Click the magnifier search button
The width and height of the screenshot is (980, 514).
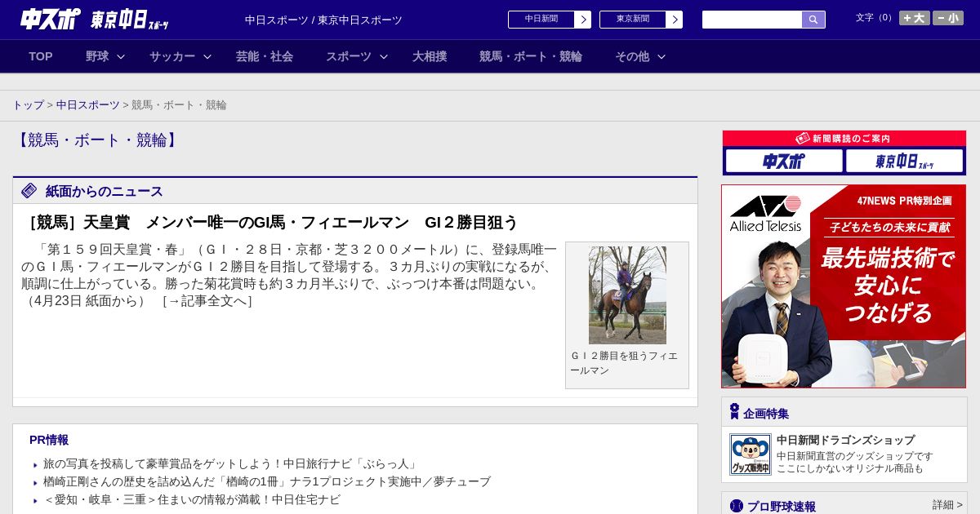pos(813,20)
